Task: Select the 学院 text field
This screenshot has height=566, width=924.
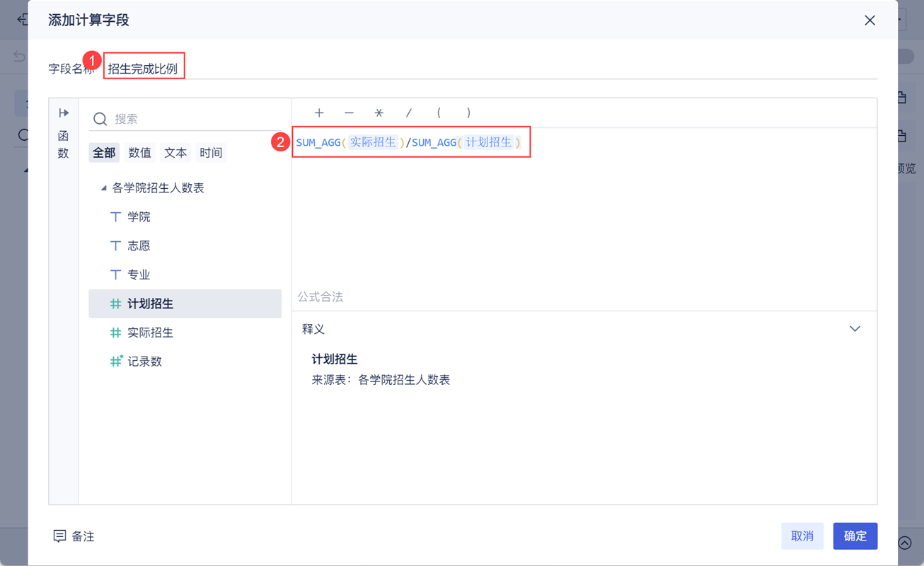Action: [139, 217]
